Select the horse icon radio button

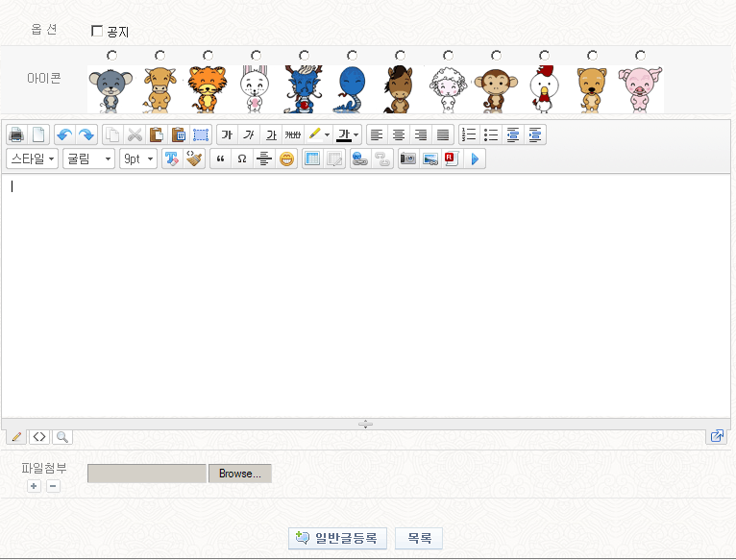click(x=400, y=56)
